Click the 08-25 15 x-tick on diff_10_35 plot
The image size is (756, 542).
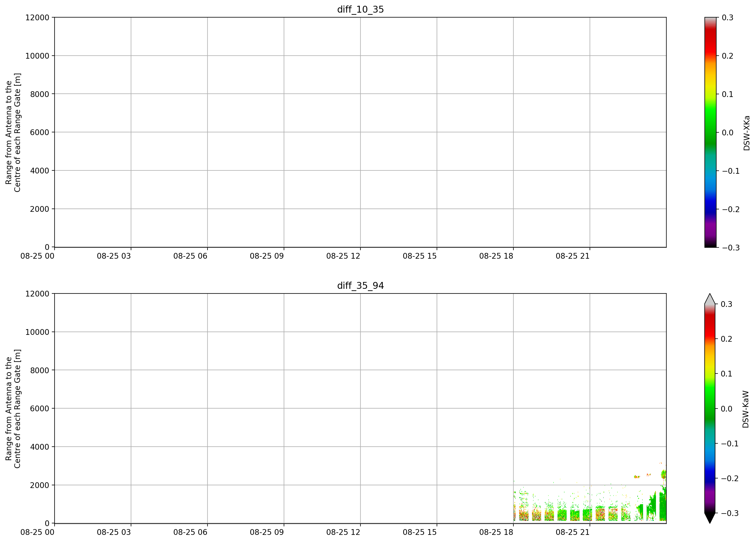pyautogui.click(x=420, y=256)
